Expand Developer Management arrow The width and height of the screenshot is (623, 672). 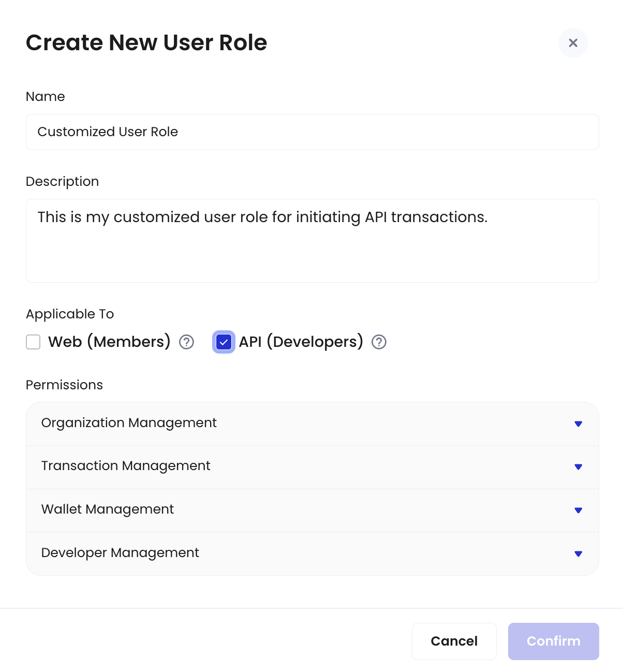coord(578,554)
